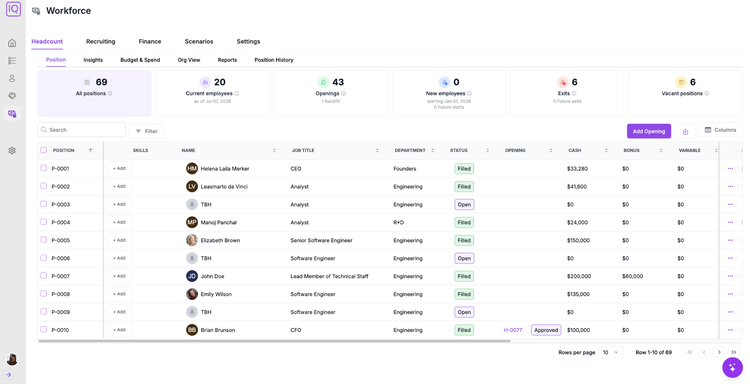The height and width of the screenshot is (384, 750).
Task: Open the home icon in the sidebar
Action: point(12,43)
